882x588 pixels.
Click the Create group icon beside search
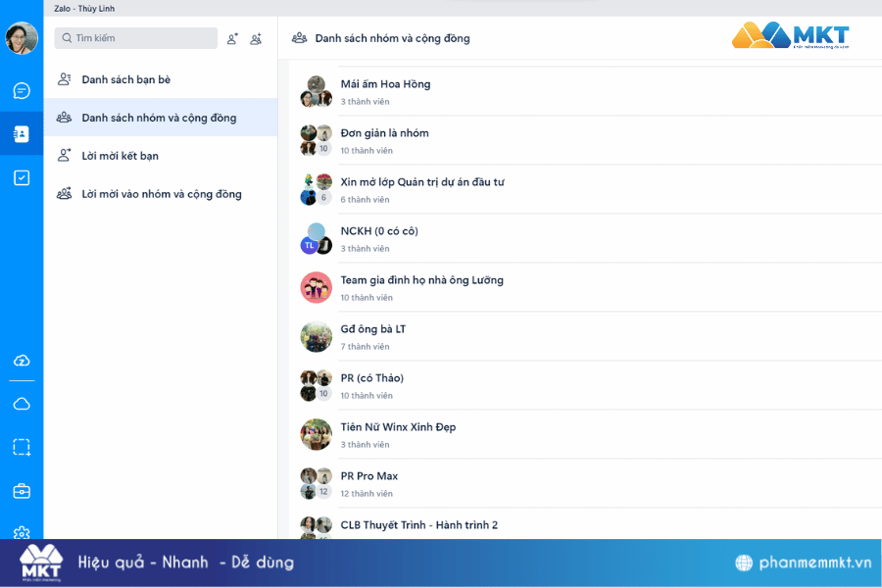click(256, 39)
